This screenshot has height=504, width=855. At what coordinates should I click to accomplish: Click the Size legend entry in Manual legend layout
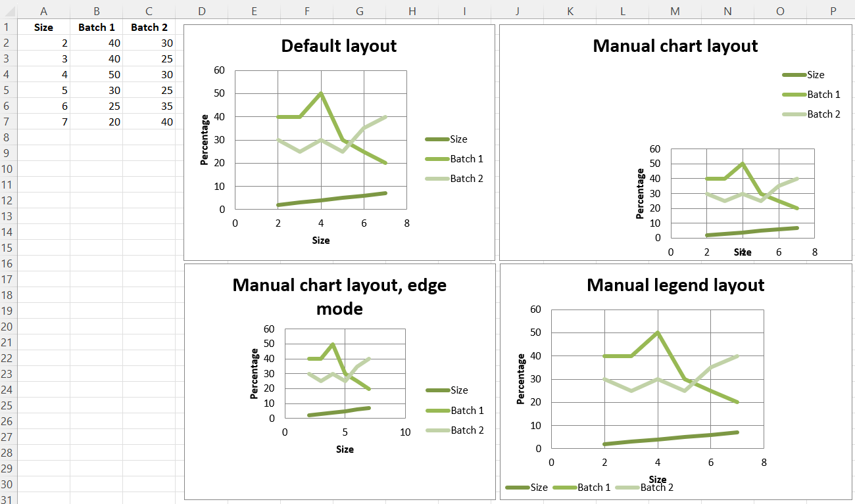pyautogui.click(x=526, y=488)
